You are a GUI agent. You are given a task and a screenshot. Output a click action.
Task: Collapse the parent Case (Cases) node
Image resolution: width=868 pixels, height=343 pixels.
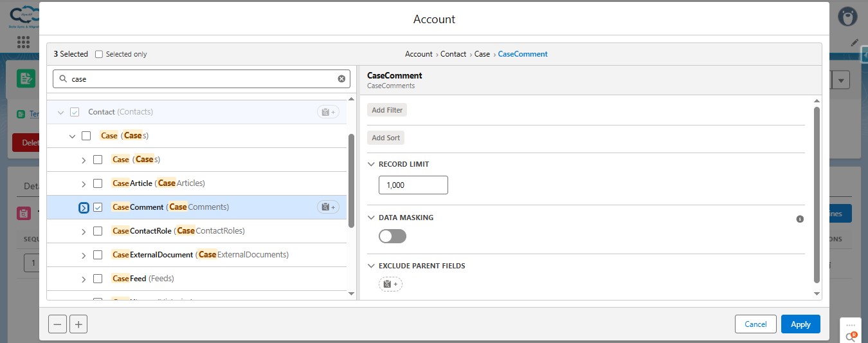[x=72, y=136]
